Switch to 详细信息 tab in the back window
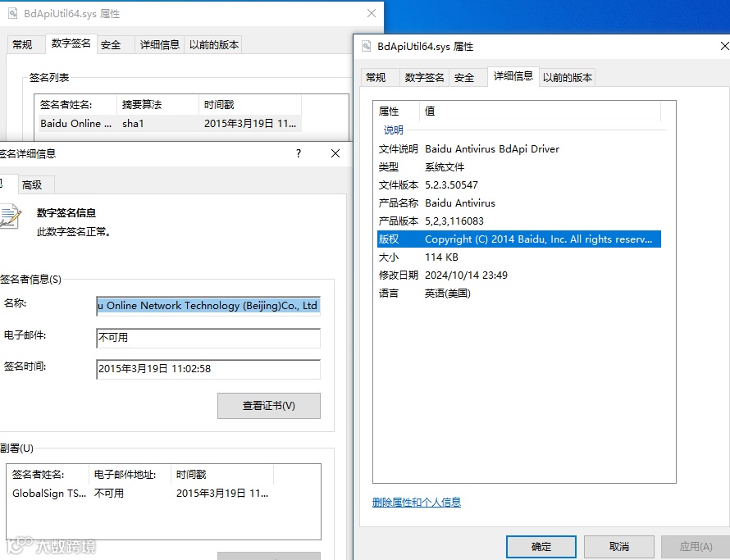Viewport: 730px width, 560px height. pos(160,45)
